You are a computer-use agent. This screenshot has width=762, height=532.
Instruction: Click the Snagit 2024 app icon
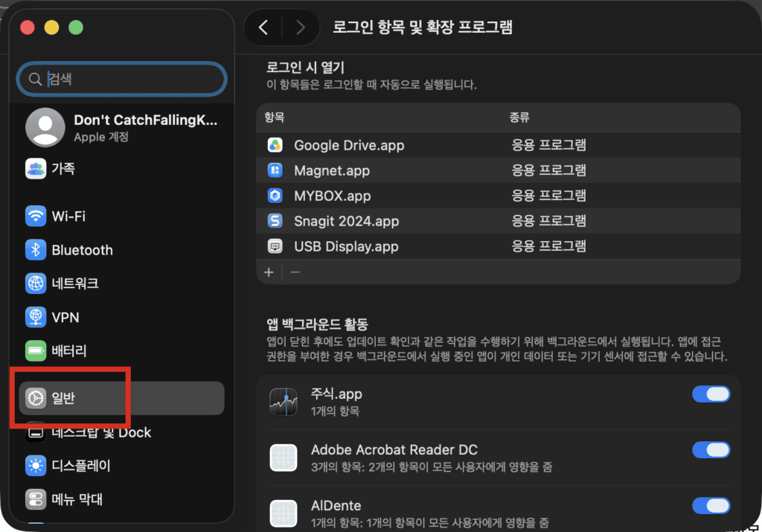click(x=275, y=220)
